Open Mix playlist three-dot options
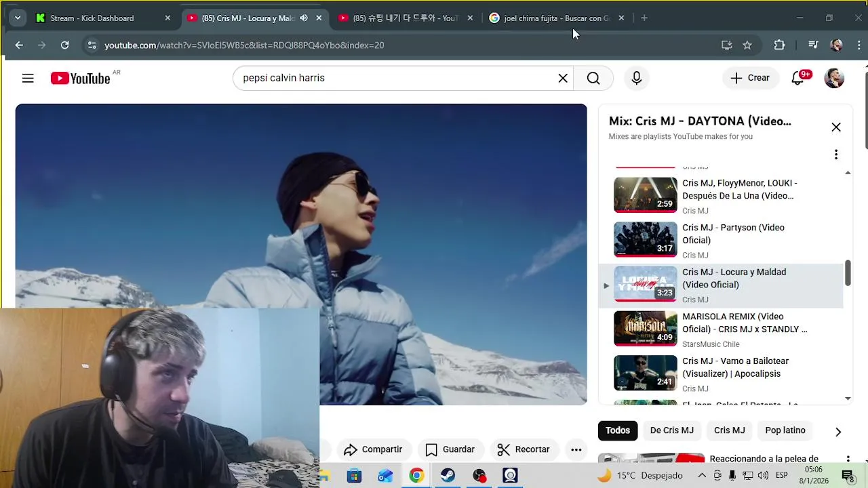The height and width of the screenshot is (488, 868). pos(836,155)
